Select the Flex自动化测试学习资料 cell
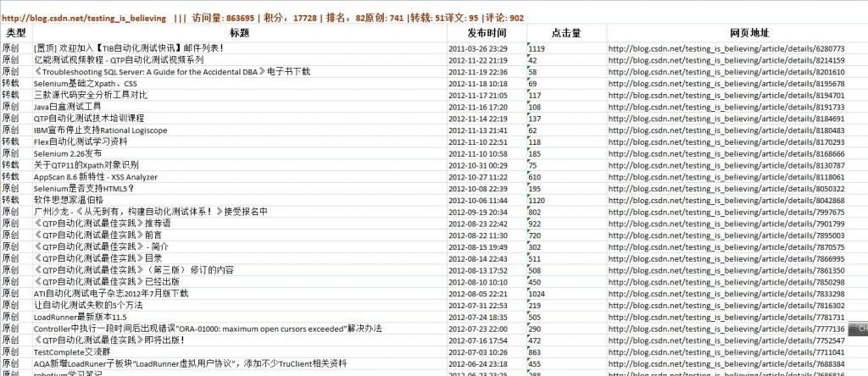The image size is (868, 376). pos(240,141)
